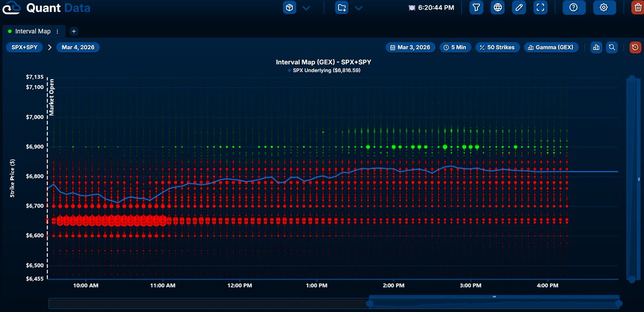Select the globe icon
Screen dimensions: 644x312
click(x=497, y=8)
